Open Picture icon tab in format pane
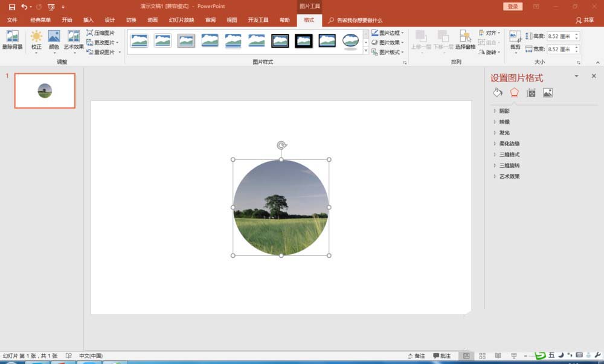The width and height of the screenshot is (604, 364). (548, 93)
